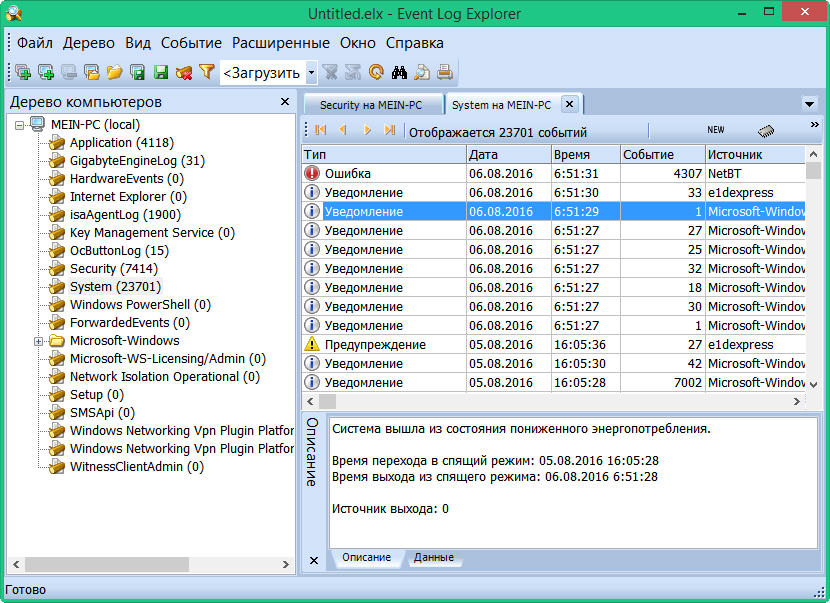
Task: Click the yellow open folder icon
Action: 114,72
